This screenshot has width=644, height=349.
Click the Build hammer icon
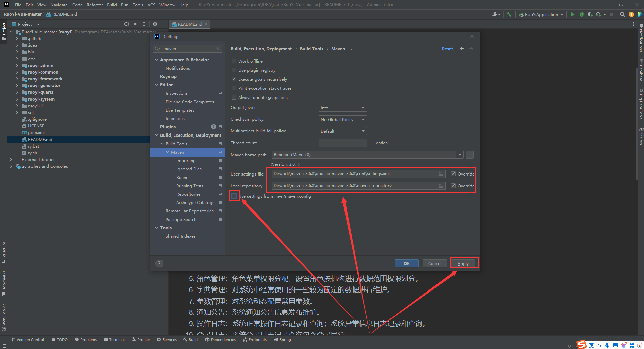click(509, 14)
